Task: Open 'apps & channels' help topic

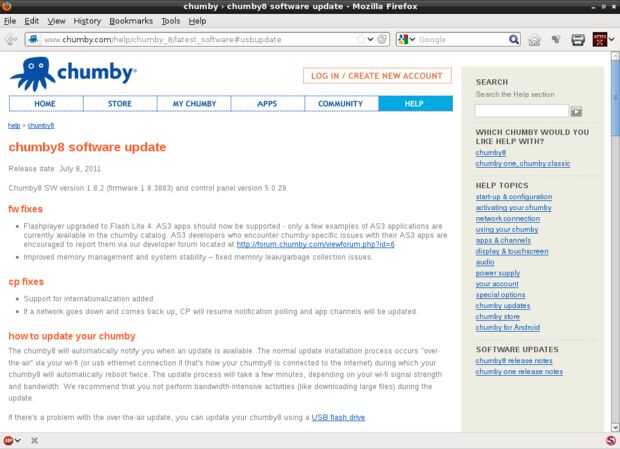Action: (x=503, y=240)
